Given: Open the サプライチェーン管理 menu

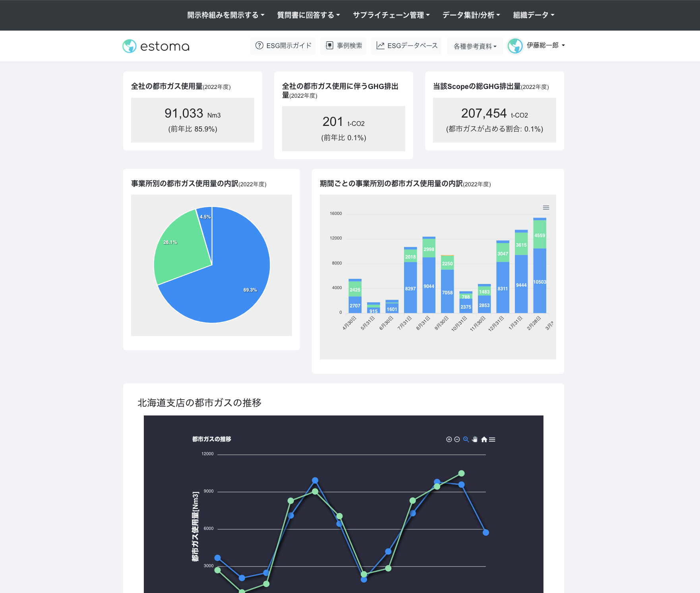Looking at the screenshot, I should [x=391, y=15].
